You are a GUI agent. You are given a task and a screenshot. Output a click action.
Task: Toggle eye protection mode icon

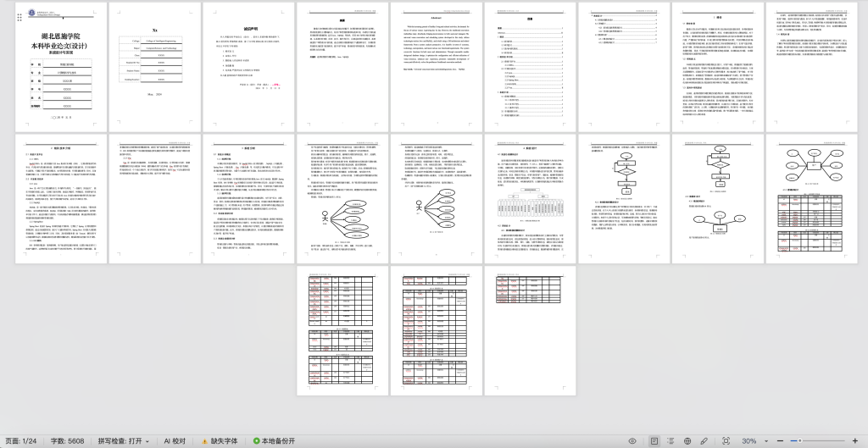point(632,441)
